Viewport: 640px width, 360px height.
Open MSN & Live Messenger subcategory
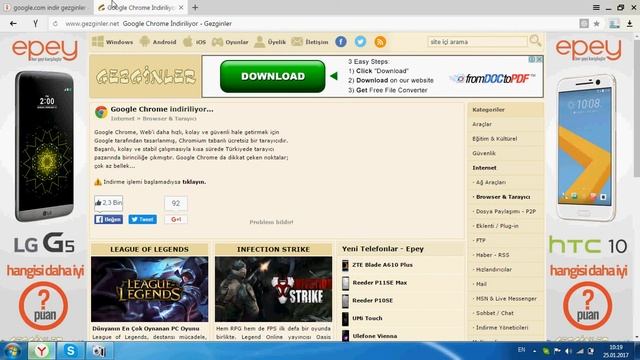click(x=506, y=299)
